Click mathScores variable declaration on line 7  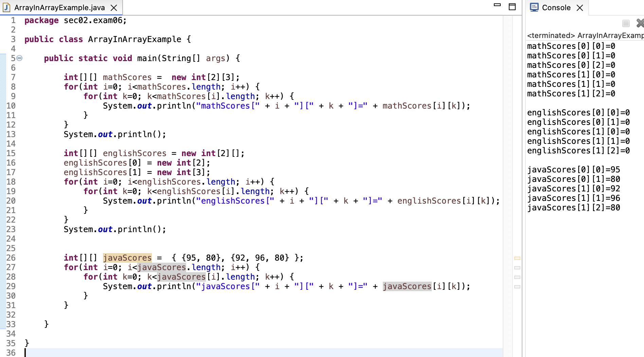click(x=127, y=77)
